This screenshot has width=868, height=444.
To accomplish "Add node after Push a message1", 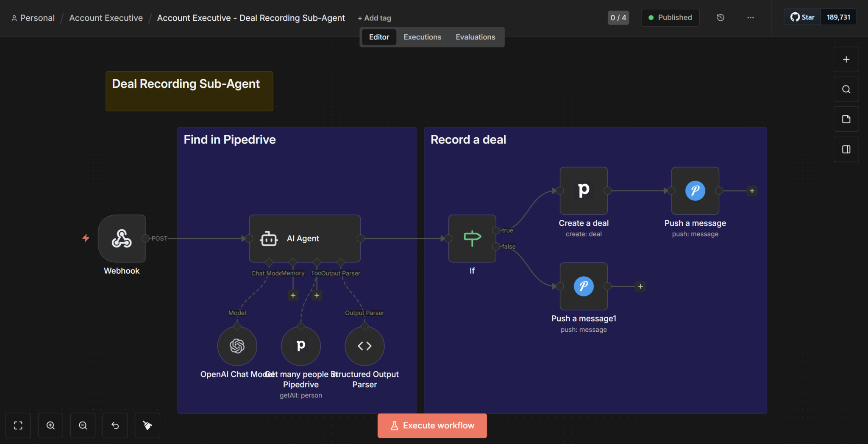I will tap(640, 286).
